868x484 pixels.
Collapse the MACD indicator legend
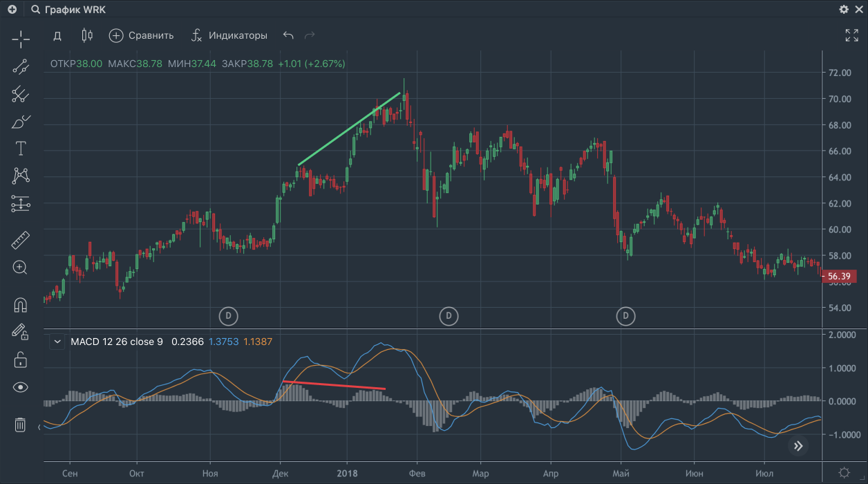click(57, 342)
